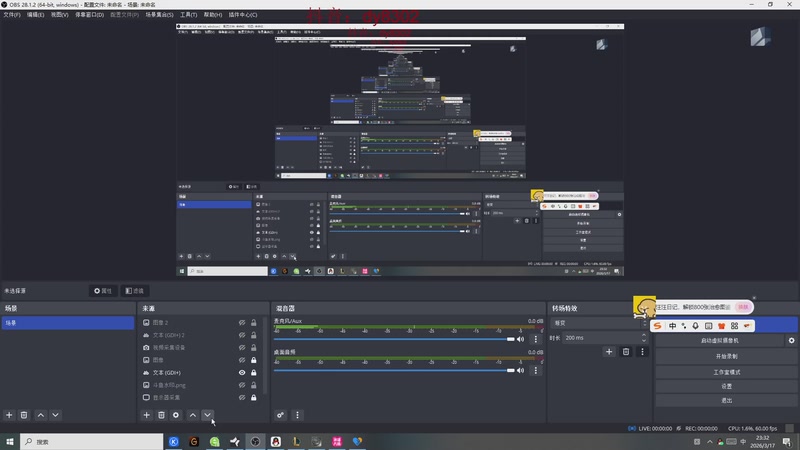Show the 图像 source
The image size is (800, 450).
click(x=242, y=360)
